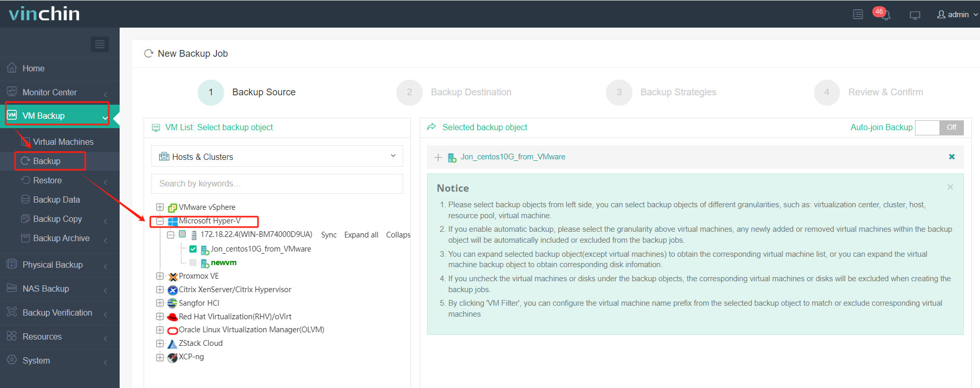Open the admin user menu
Viewport: 980px width, 388px height.
pyautogui.click(x=958, y=15)
